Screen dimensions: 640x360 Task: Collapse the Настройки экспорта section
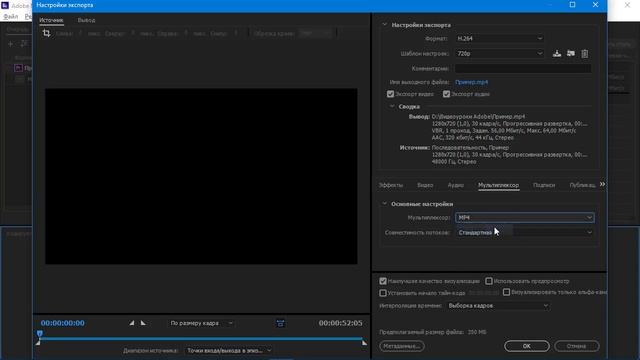(384, 24)
